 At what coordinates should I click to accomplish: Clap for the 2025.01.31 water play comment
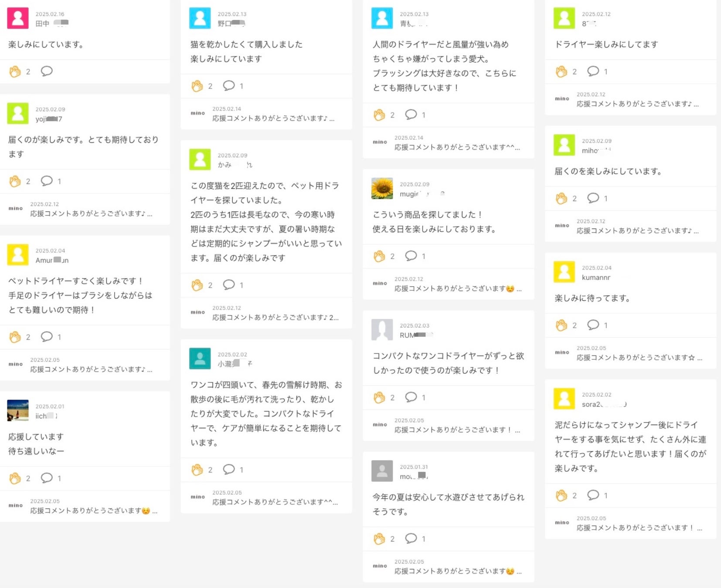point(379,539)
